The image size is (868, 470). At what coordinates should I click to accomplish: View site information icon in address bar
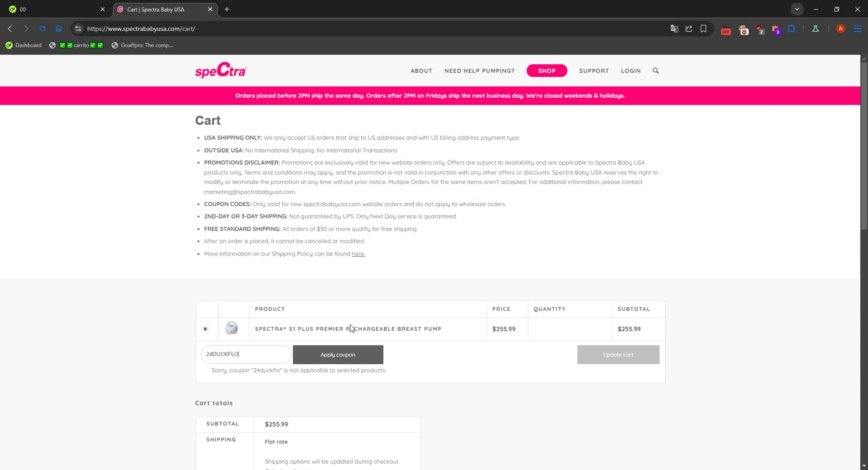78,28
